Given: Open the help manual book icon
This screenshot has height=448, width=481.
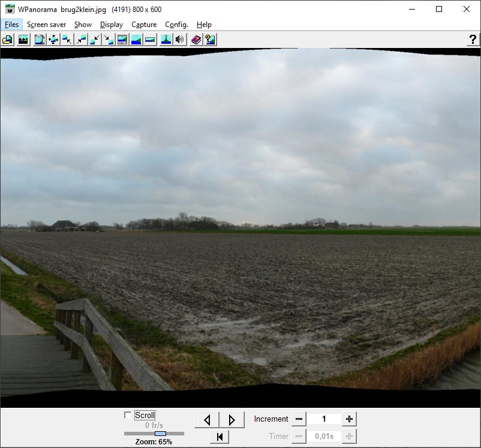Looking at the screenshot, I should (x=196, y=39).
